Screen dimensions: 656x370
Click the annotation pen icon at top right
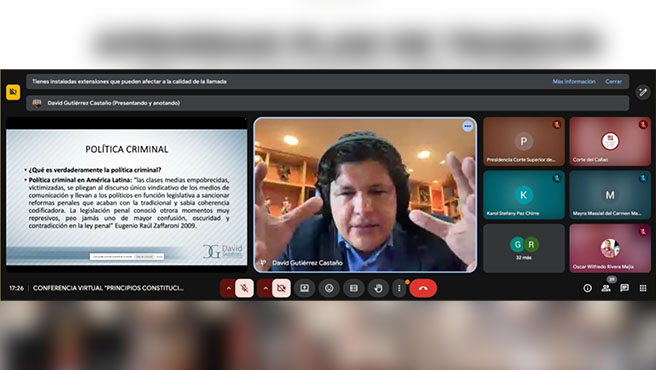pos(643,92)
